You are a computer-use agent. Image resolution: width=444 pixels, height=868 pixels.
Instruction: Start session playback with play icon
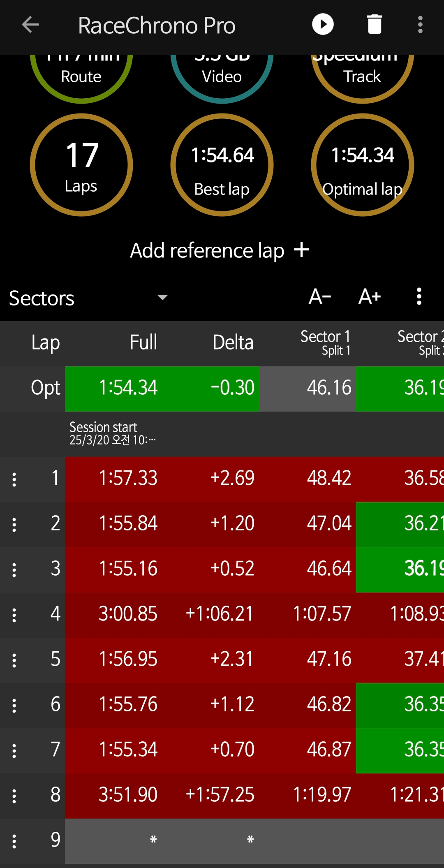point(323,24)
